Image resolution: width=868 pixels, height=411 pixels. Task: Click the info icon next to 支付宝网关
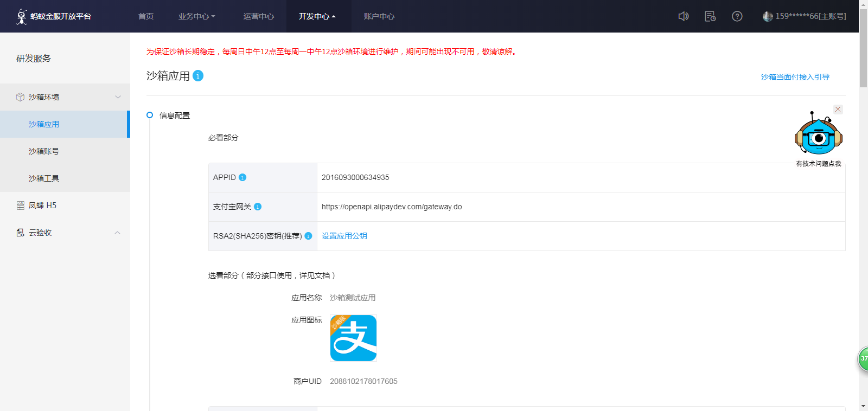coord(258,207)
